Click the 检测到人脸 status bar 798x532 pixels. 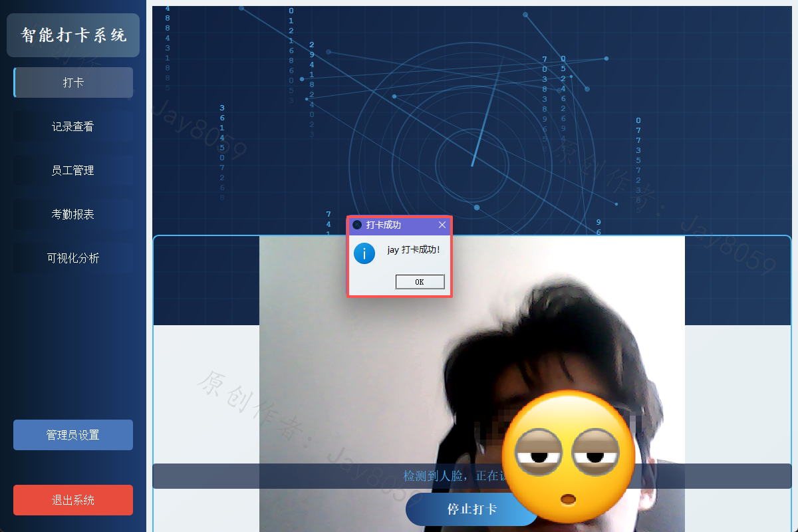click(x=471, y=476)
